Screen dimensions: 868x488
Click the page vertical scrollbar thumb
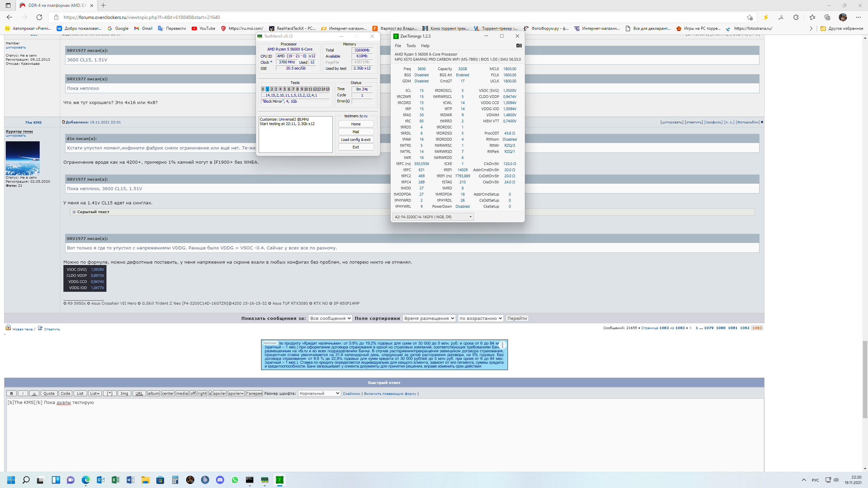point(865,380)
